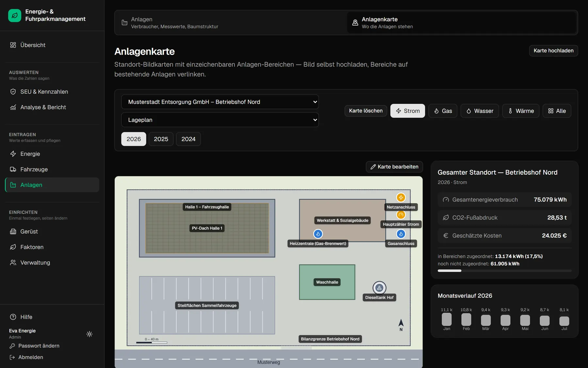Viewport: 588px width, 368px height.
Task: Switch to year 2025
Action: (x=161, y=139)
